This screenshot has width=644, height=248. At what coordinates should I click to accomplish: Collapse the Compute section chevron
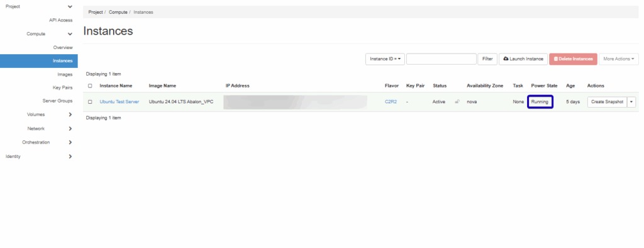70,34
